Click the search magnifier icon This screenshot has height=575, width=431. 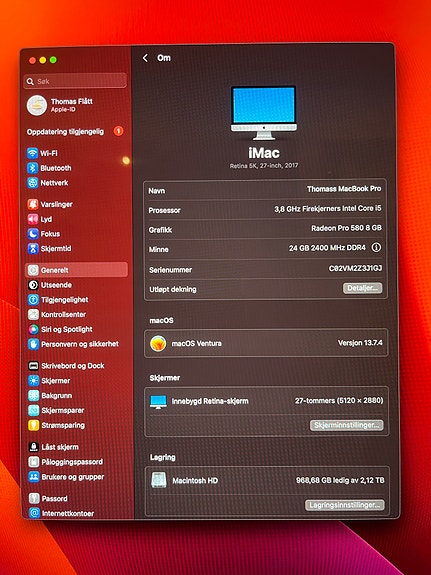[30, 81]
